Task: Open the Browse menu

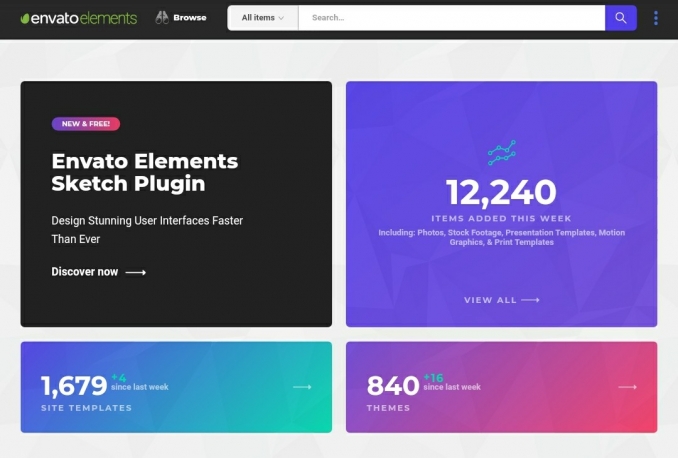Action: (x=189, y=18)
